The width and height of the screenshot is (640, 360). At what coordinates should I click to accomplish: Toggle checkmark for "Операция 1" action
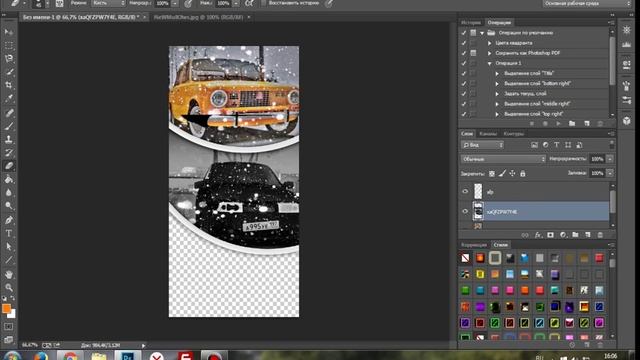tap(464, 63)
